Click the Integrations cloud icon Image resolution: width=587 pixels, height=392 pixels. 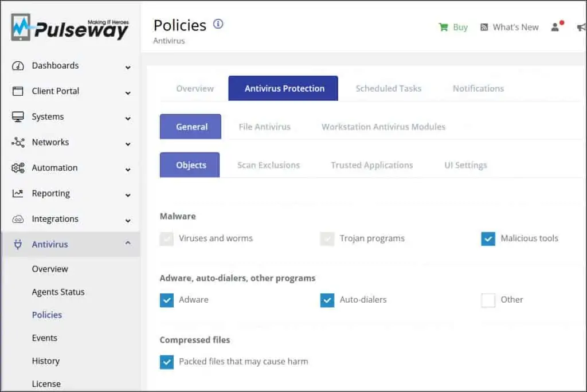(x=18, y=219)
